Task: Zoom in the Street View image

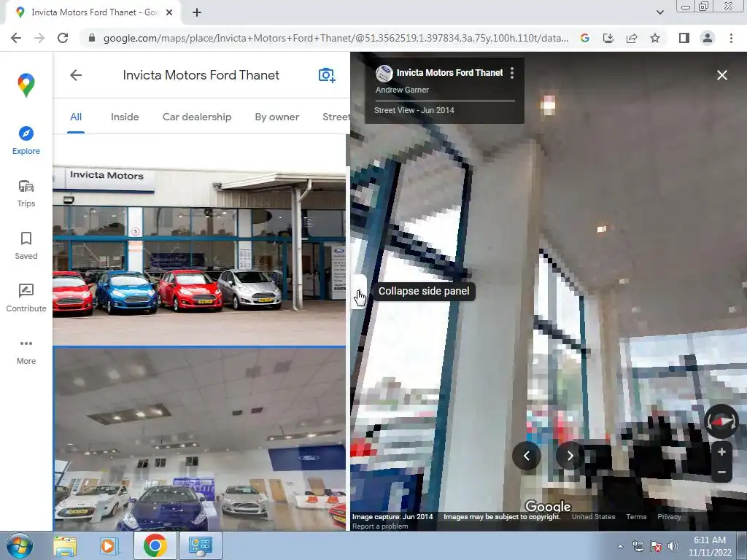Action: [x=721, y=452]
